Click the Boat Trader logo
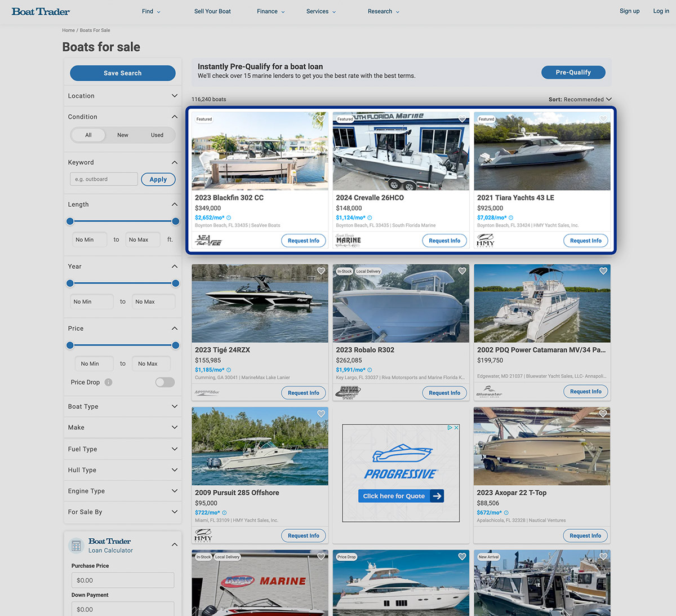 (x=41, y=11)
